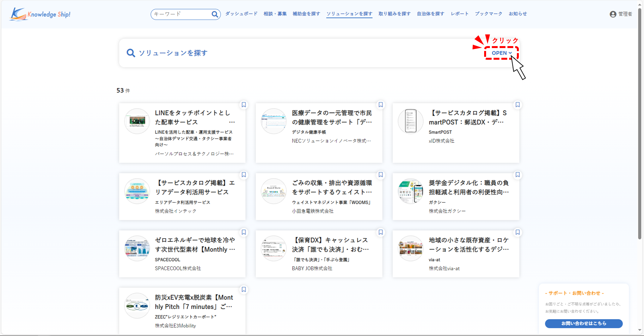
Task: Open the SPACECOOL card thumbnail
Action: (137, 249)
